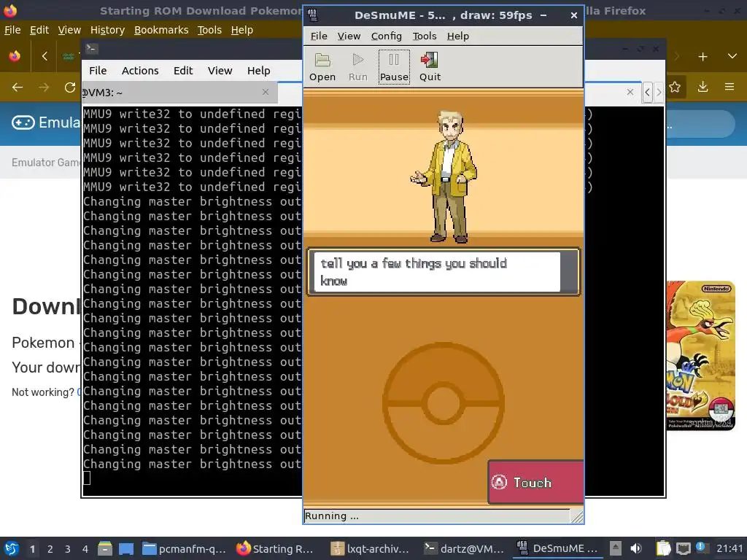
Task: Open DeSmuME View menu
Action: coord(349,36)
